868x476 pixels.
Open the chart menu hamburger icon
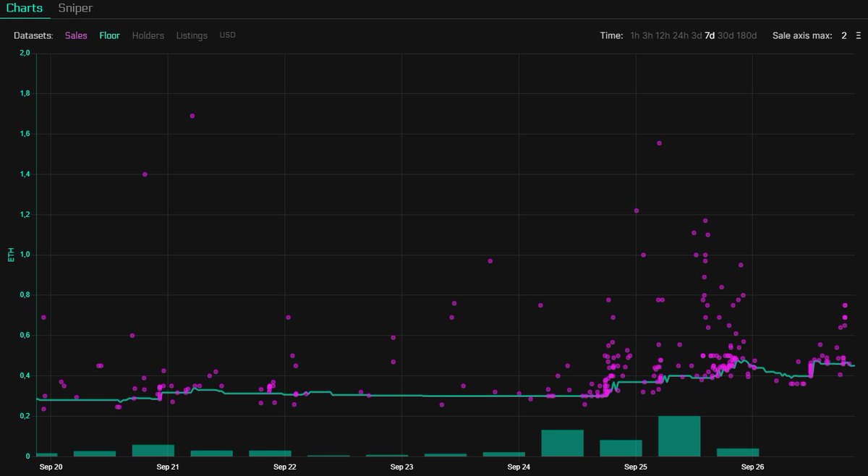click(x=859, y=35)
